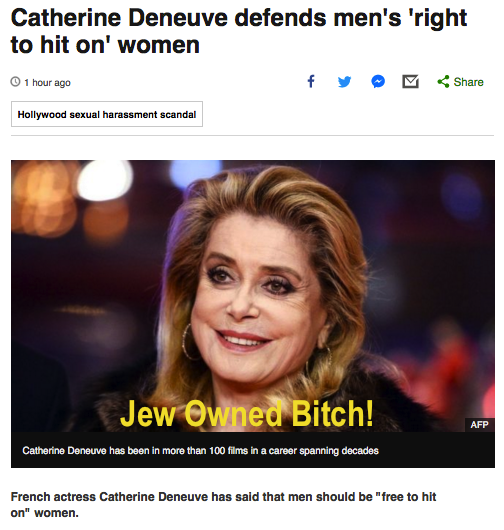Click the headline's second line text
504x530 pixels.
coord(105,45)
